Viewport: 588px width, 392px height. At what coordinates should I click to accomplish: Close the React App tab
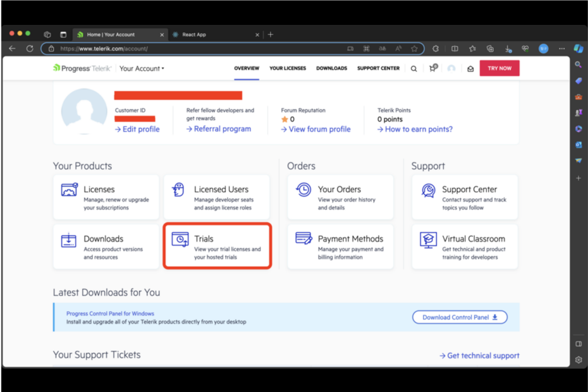pos(257,35)
